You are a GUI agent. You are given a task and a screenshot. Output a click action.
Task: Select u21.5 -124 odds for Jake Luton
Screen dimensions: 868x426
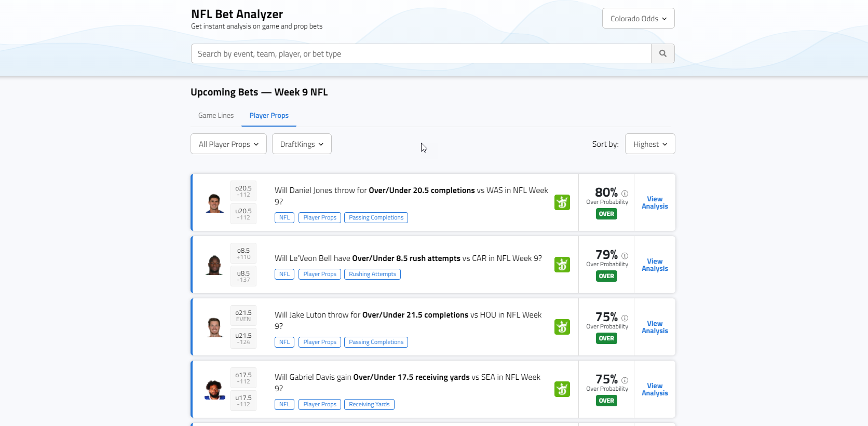(x=243, y=339)
